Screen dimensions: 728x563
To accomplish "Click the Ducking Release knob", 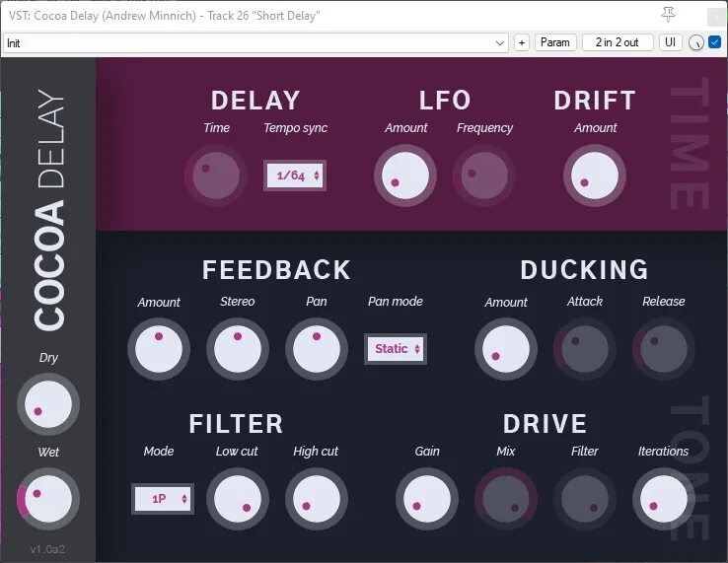I will pyautogui.click(x=664, y=349).
